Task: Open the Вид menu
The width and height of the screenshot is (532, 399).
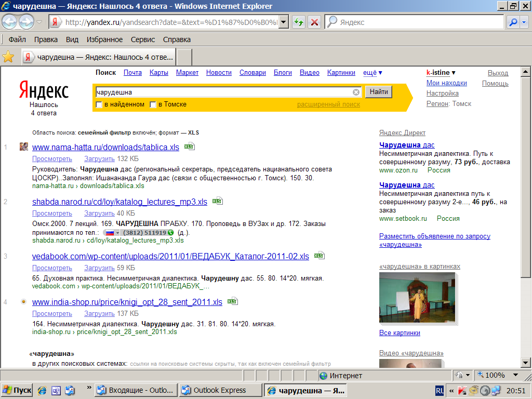Action: point(72,39)
